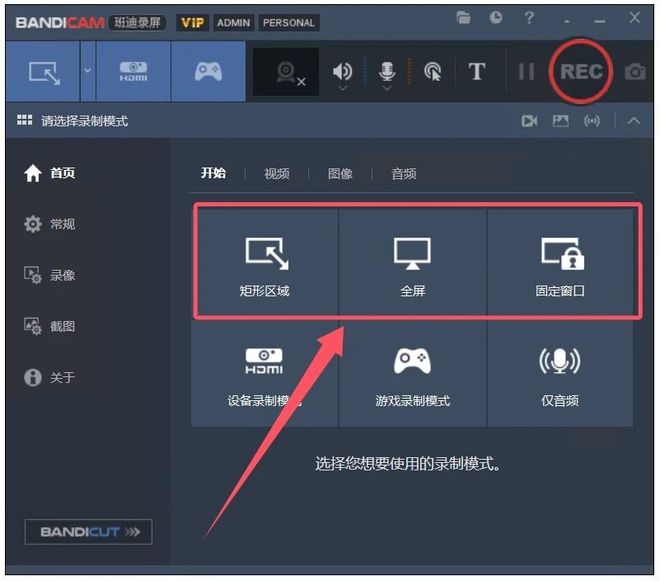Toggle speaker sound recording
Viewport: 660px width, 581px height.
[x=343, y=71]
